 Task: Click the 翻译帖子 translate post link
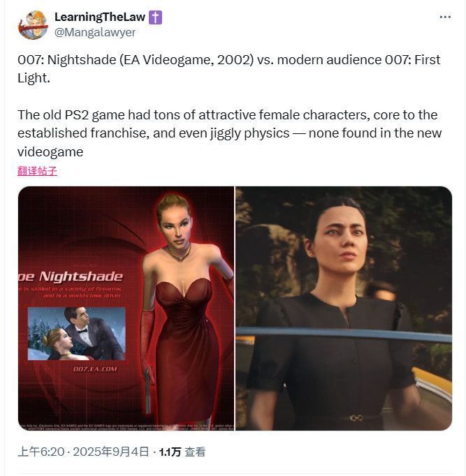click(x=37, y=171)
